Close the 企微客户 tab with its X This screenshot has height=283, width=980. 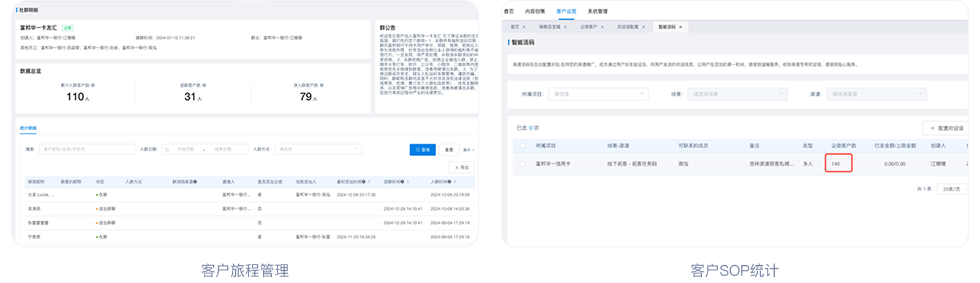[602, 27]
